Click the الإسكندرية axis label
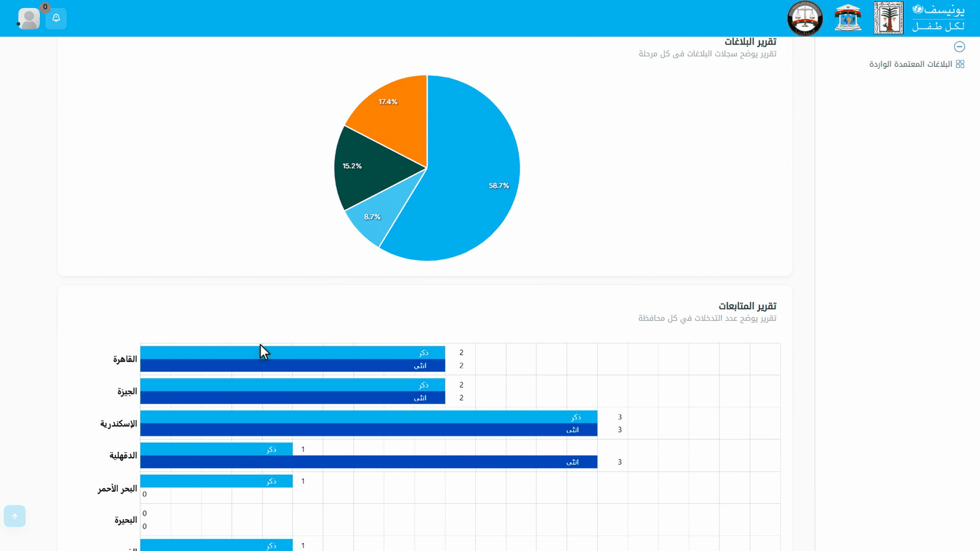 click(x=118, y=423)
